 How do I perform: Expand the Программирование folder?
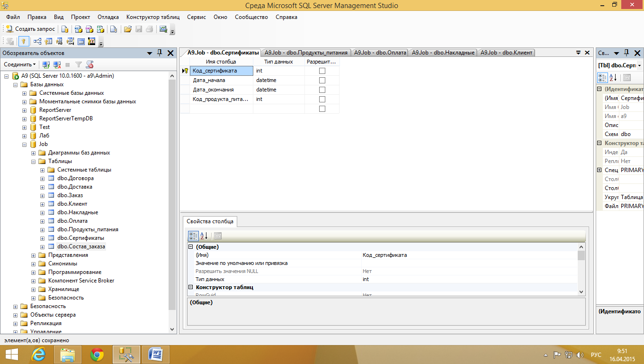34,272
